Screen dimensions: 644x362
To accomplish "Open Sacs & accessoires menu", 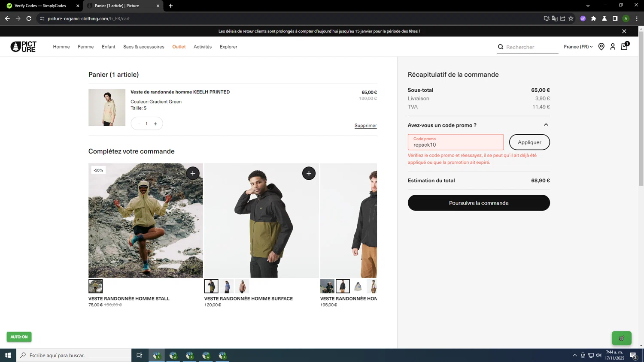I will [x=144, y=47].
